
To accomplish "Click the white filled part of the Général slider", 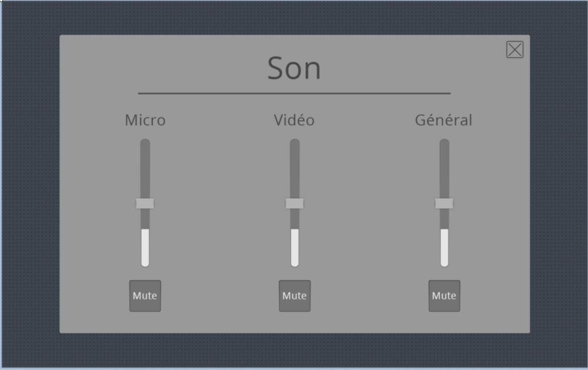I will click(444, 247).
